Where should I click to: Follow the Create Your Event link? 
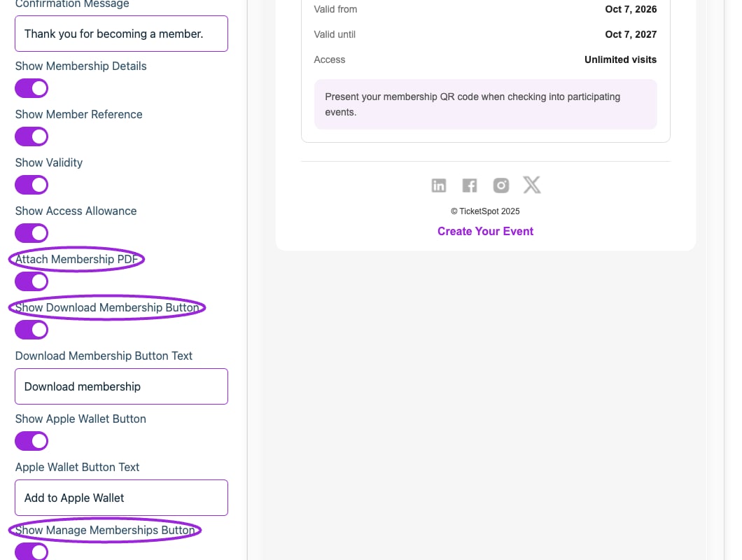(x=485, y=231)
